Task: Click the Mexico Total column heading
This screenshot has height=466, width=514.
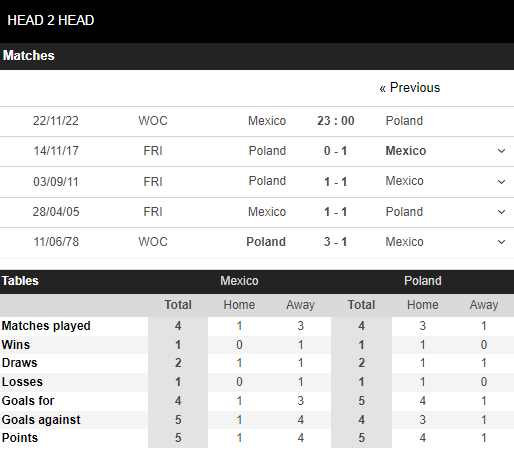Action: (178, 305)
